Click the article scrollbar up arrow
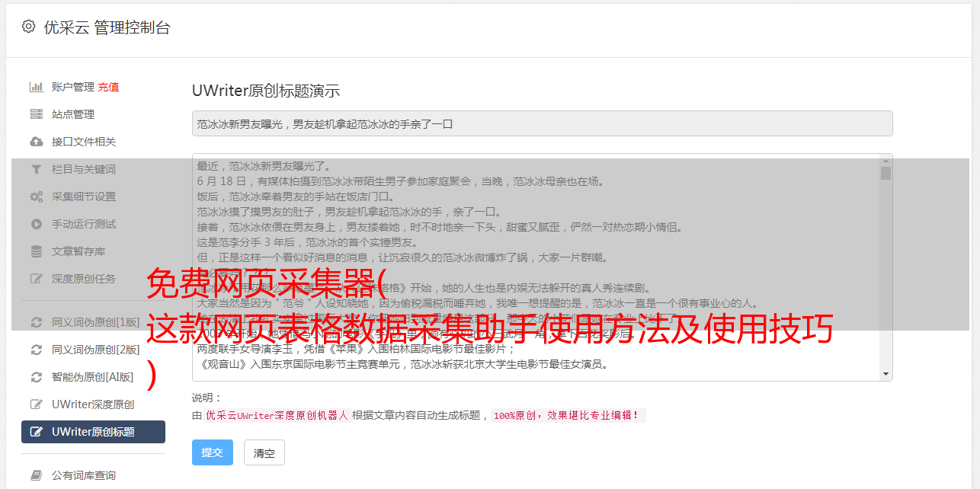The image size is (980, 489). coord(886,160)
